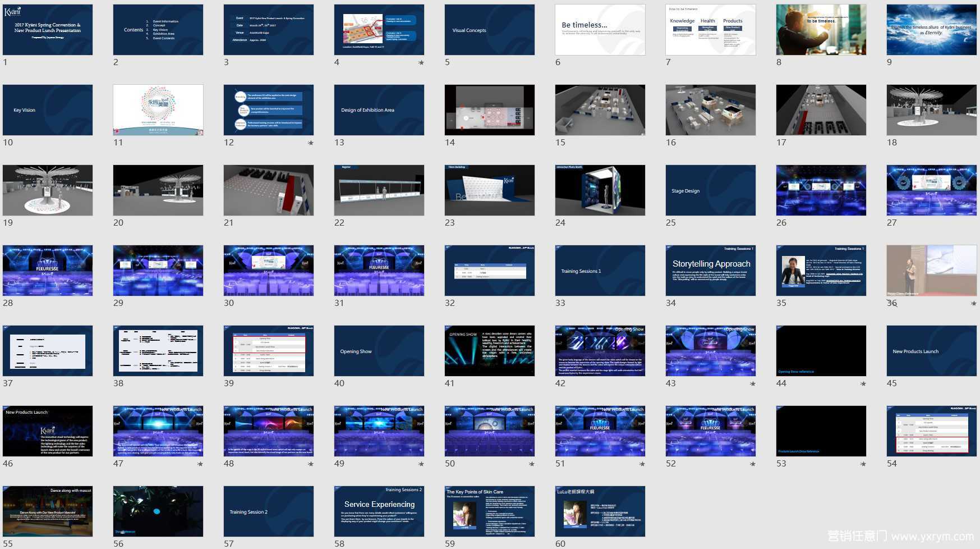Select the Opening Show section slide 40
The width and height of the screenshot is (980, 549).
pyautogui.click(x=379, y=351)
